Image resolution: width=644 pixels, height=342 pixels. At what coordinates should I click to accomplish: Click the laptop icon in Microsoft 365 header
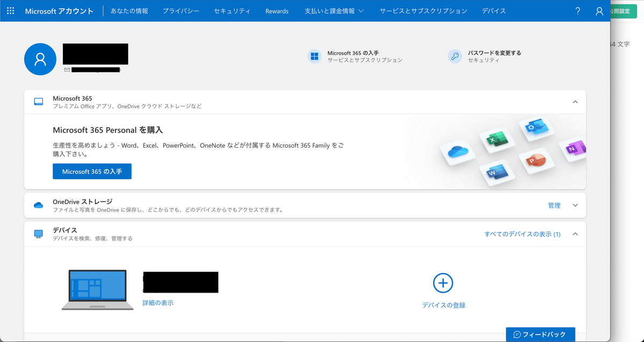pos(39,101)
